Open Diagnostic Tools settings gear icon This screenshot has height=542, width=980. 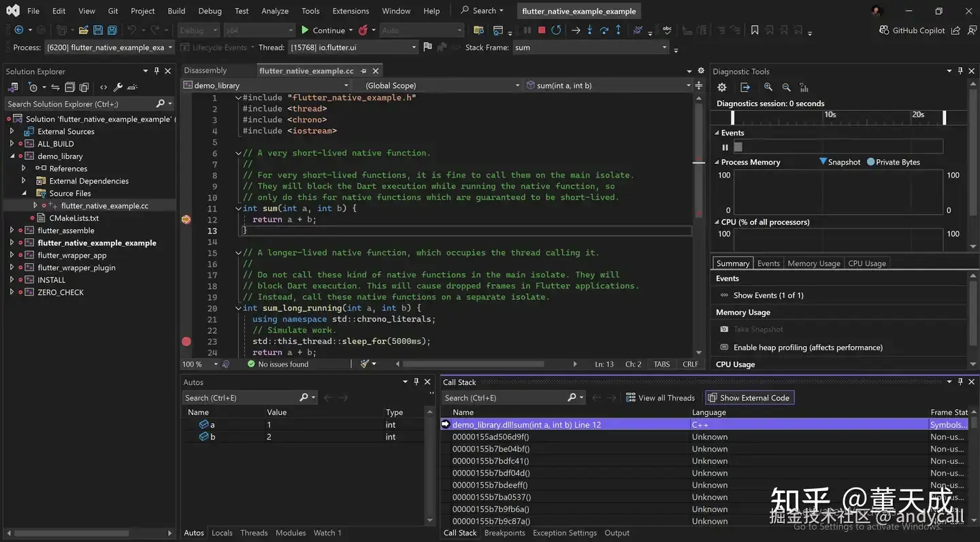point(722,87)
